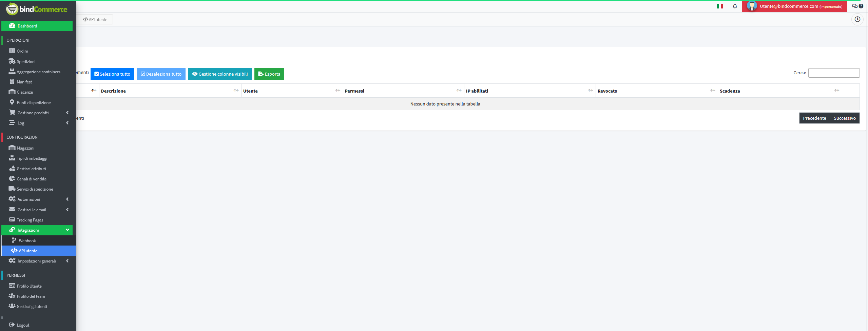Click the clock history icon
868x331 pixels.
(857, 19)
